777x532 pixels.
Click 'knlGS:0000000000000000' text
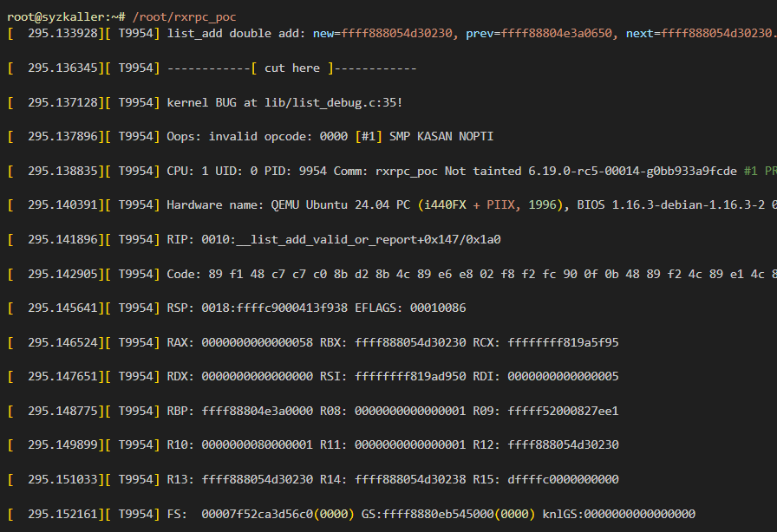[619, 514]
